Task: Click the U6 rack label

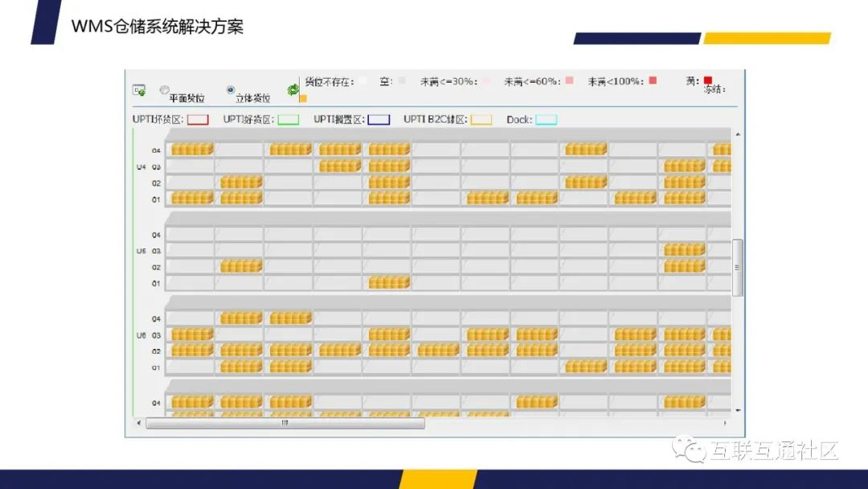Action: (141, 335)
